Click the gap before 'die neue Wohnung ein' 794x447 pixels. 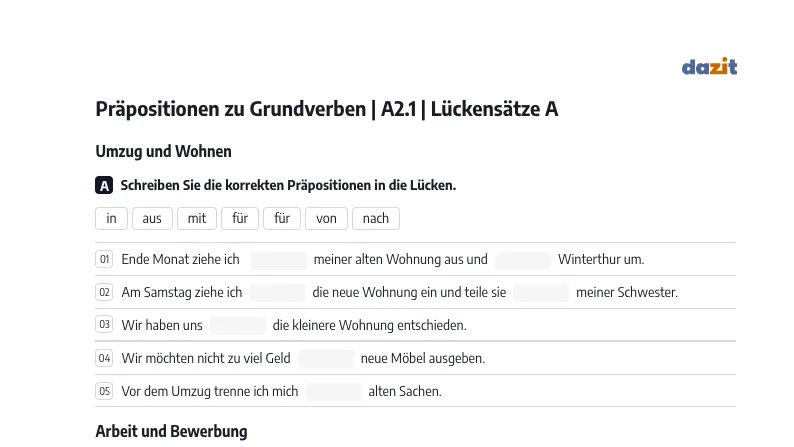[277, 293]
